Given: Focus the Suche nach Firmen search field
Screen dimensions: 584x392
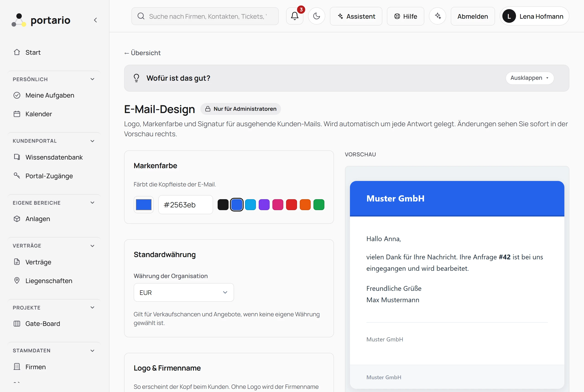Looking at the screenshot, I should click(205, 16).
